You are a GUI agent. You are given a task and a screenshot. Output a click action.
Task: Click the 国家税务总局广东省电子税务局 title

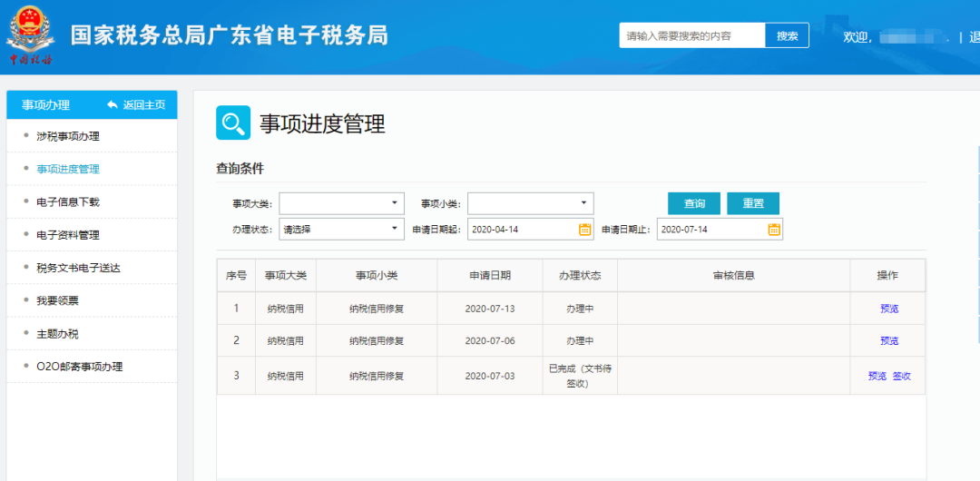pos(229,35)
